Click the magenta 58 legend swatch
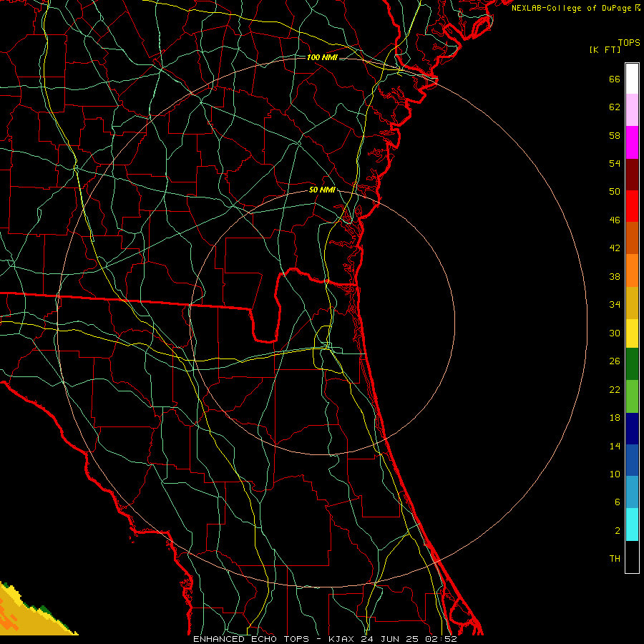Viewport: 644px width, 644px height. (632, 142)
